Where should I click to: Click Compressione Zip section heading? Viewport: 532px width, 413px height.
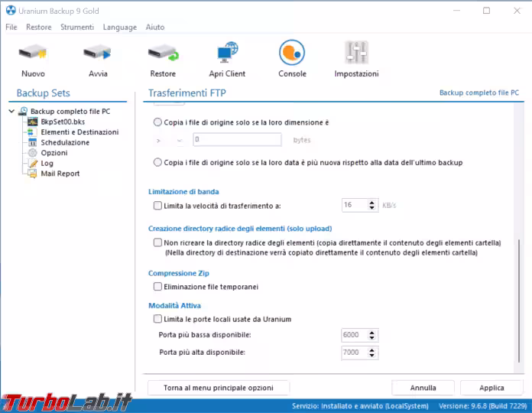coord(178,273)
